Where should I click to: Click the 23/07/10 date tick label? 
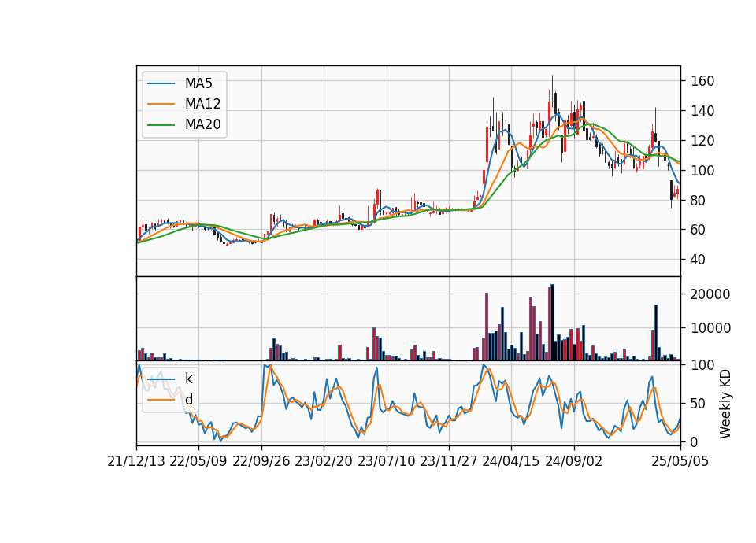tap(386, 461)
